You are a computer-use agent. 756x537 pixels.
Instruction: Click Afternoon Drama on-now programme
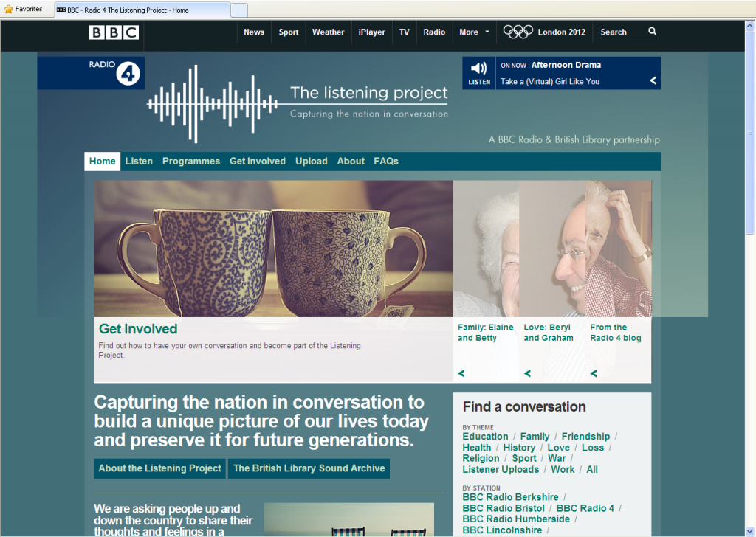pyautogui.click(x=566, y=65)
